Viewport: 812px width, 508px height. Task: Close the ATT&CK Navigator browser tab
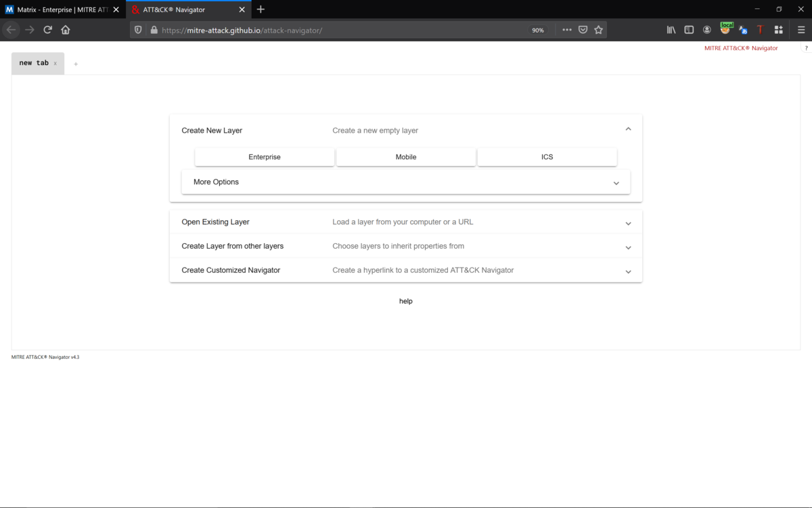pos(242,9)
